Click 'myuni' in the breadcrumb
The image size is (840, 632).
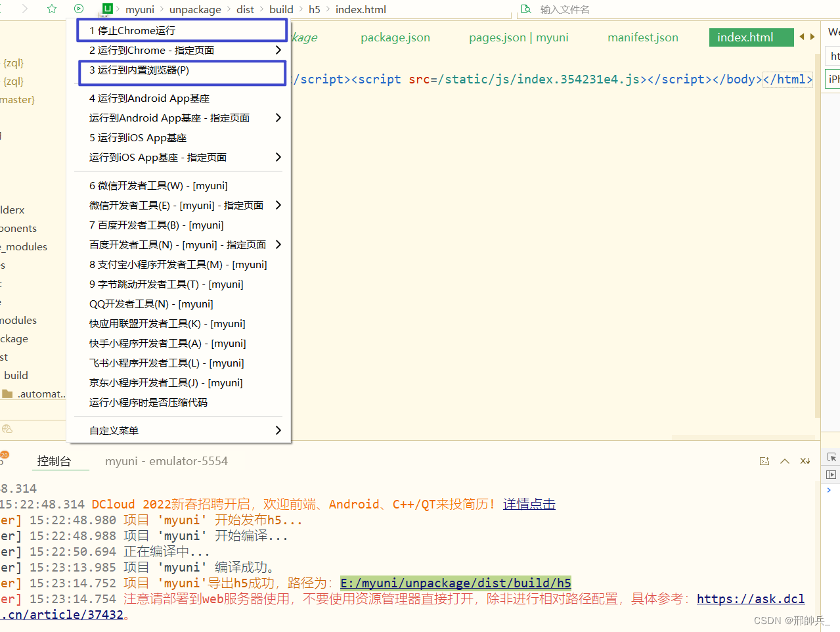click(140, 9)
